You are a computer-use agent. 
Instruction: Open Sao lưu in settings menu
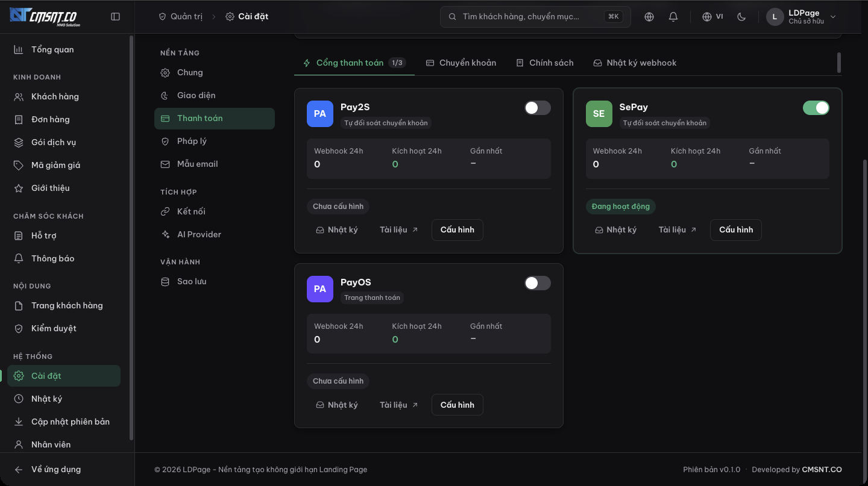[215, 281]
